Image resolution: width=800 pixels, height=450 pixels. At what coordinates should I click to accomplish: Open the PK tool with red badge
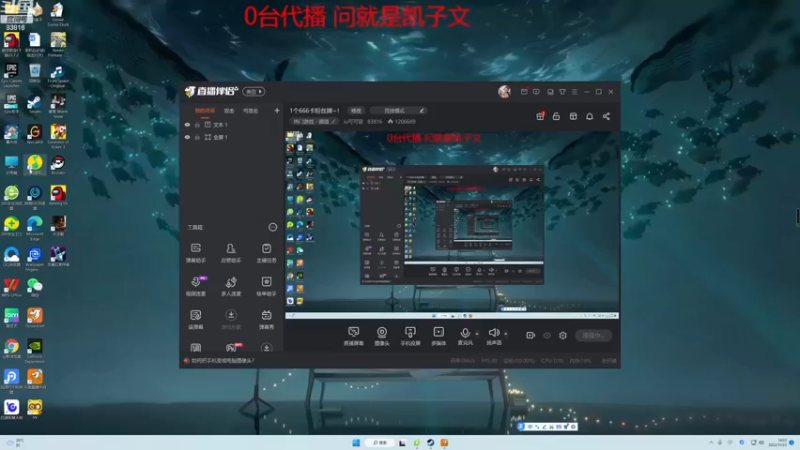[231, 347]
